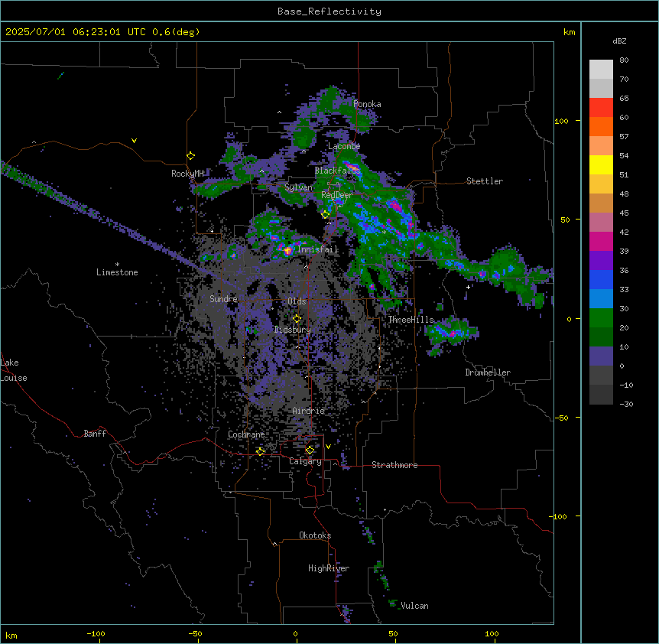Click the ThreeHills label
659x644 pixels.
tap(411, 320)
